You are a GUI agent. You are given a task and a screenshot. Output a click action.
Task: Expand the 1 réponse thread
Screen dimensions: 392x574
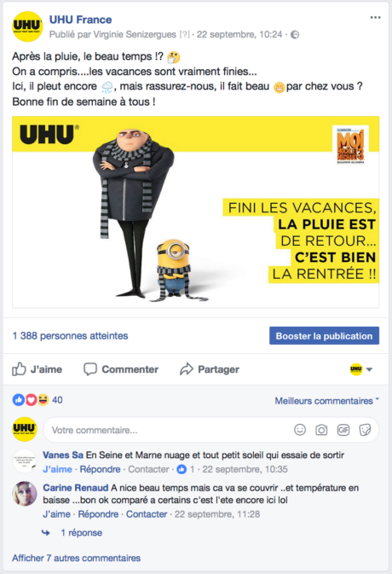pos(81,532)
